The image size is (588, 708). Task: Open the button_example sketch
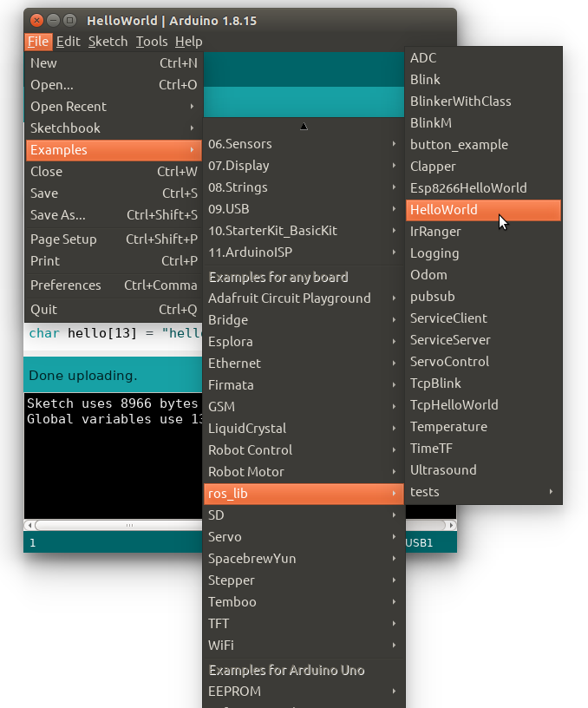point(483,145)
